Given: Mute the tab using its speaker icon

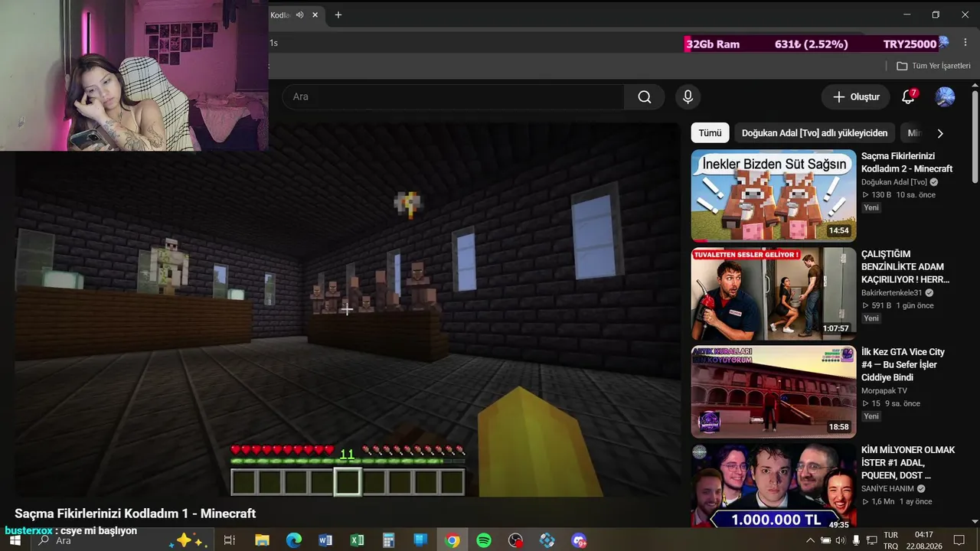Looking at the screenshot, I should (x=300, y=15).
